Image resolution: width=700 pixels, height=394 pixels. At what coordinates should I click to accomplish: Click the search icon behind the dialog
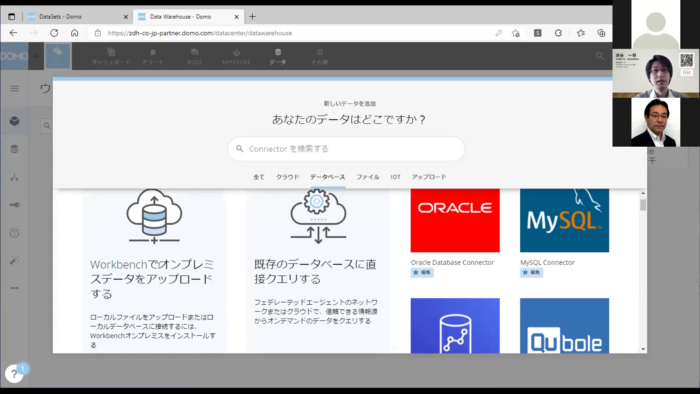click(47, 126)
